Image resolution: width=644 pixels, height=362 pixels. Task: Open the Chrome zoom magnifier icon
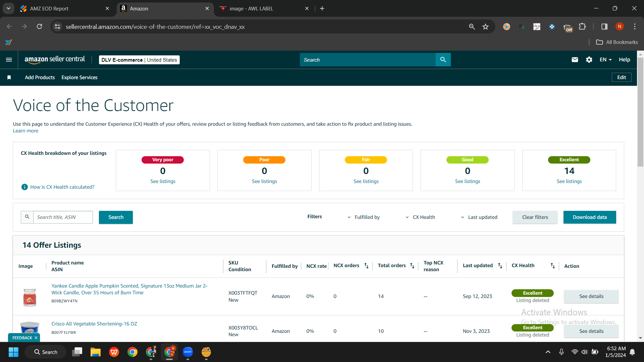tap(472, 26)
